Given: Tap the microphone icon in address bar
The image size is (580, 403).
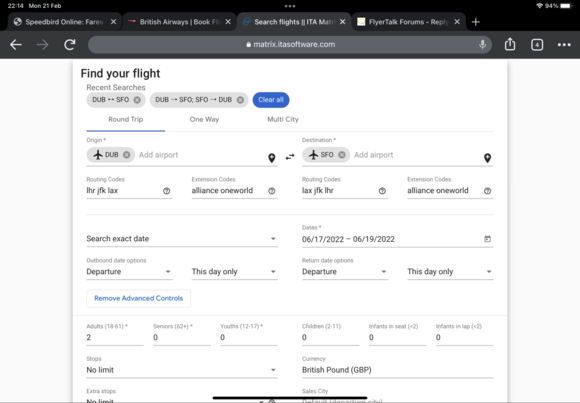Looking at the screenshot, I should [482, 44].
